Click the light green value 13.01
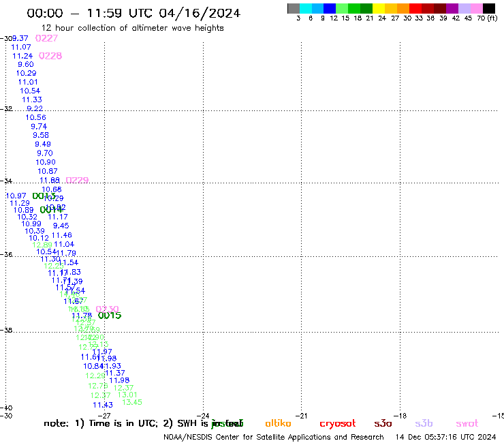The width and height of the screenshot is (504, 443). [127, 395]
